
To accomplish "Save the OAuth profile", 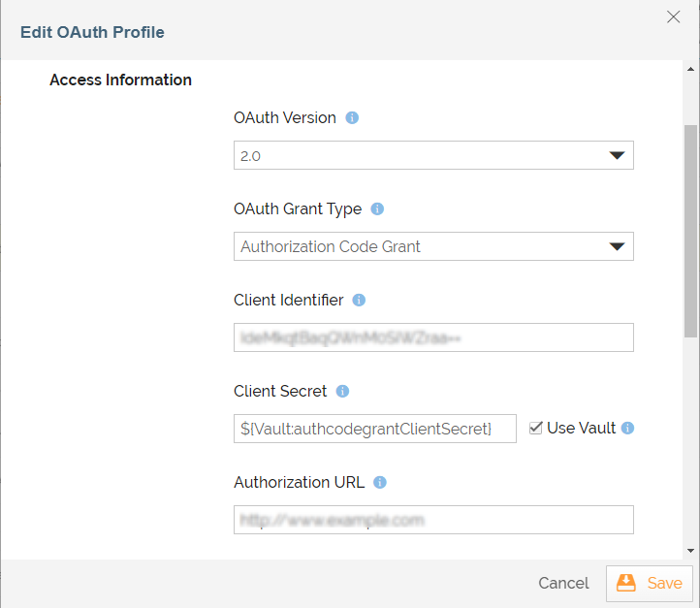I will coord(650,583).
